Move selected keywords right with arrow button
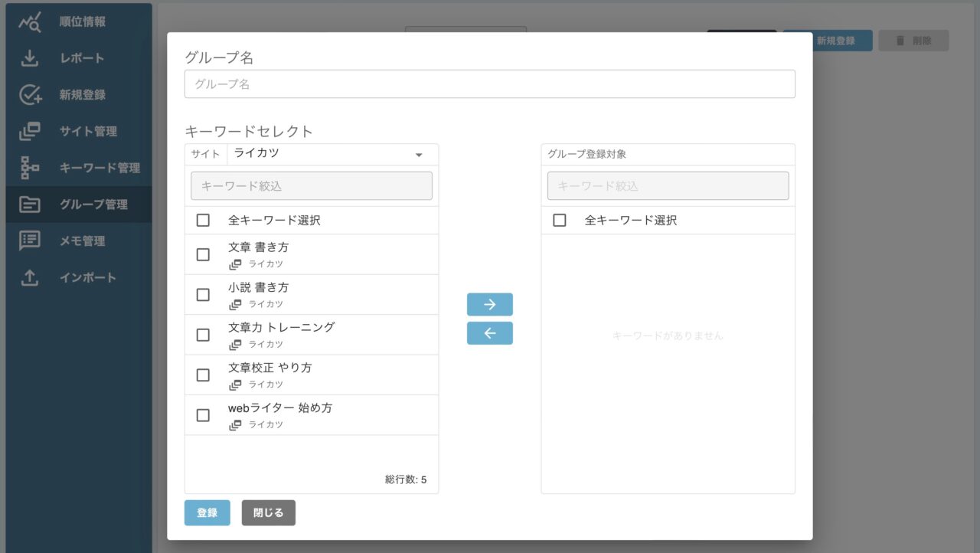The image size is (980, 553). coord(490,304)
